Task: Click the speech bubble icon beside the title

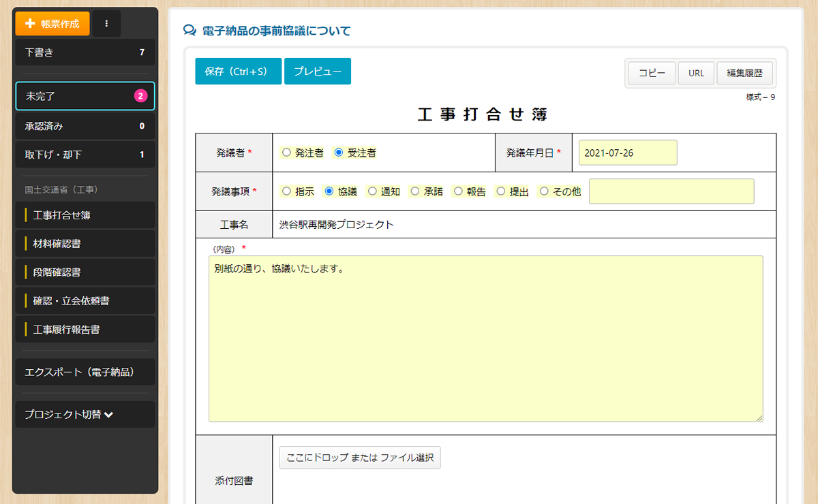Action: (x=190, y=31)
